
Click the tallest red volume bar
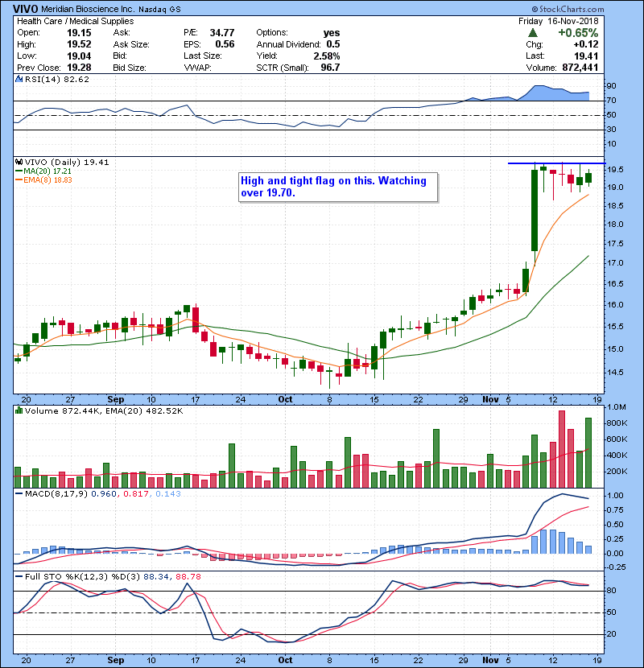pyautogui.click(x=562, y=449)
